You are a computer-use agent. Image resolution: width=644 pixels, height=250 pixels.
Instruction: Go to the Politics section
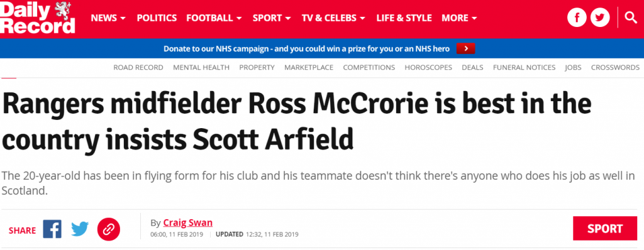pos(157,18)
